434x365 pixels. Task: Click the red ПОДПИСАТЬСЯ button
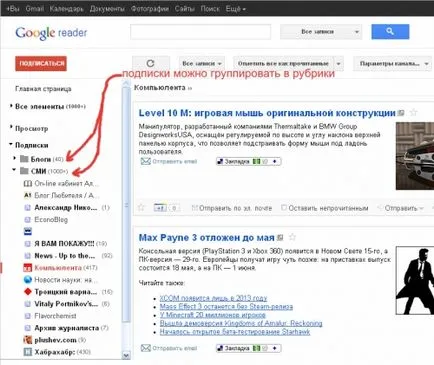[x=41, y=63]
